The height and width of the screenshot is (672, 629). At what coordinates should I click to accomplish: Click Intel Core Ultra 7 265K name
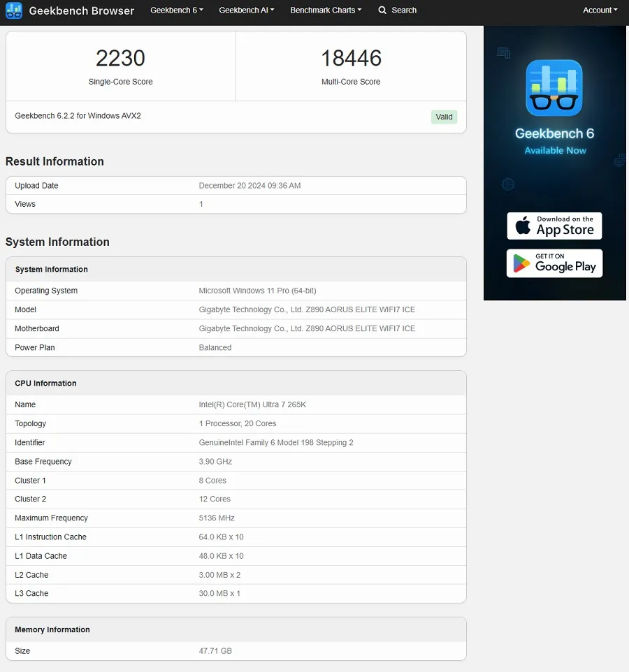click(x=252, y=404)
